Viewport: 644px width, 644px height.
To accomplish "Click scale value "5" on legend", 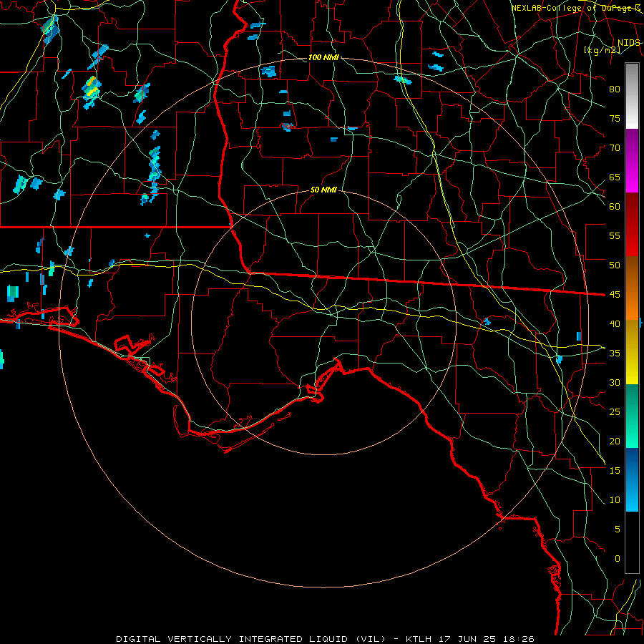I will tap(618, 529).
